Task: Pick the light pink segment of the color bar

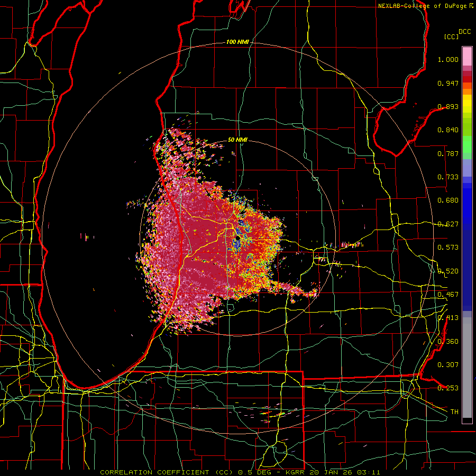Action: click(467, 56)
